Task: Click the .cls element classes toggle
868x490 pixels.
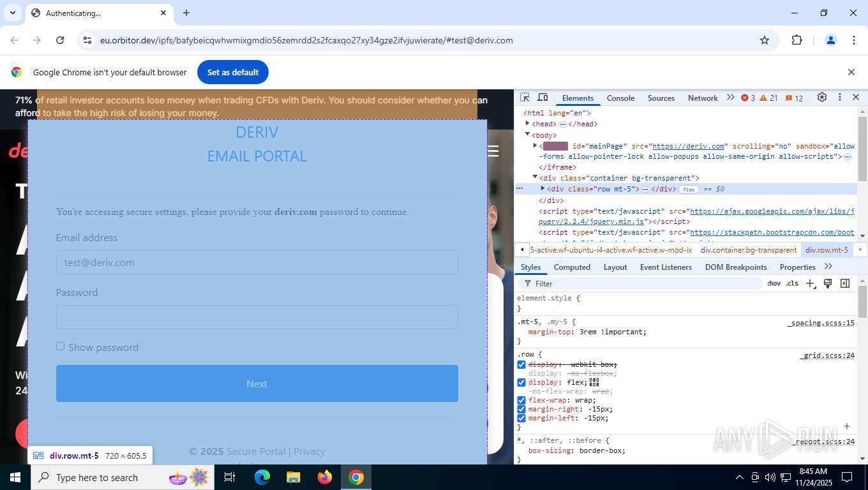Action: click(x=792, y=283)
